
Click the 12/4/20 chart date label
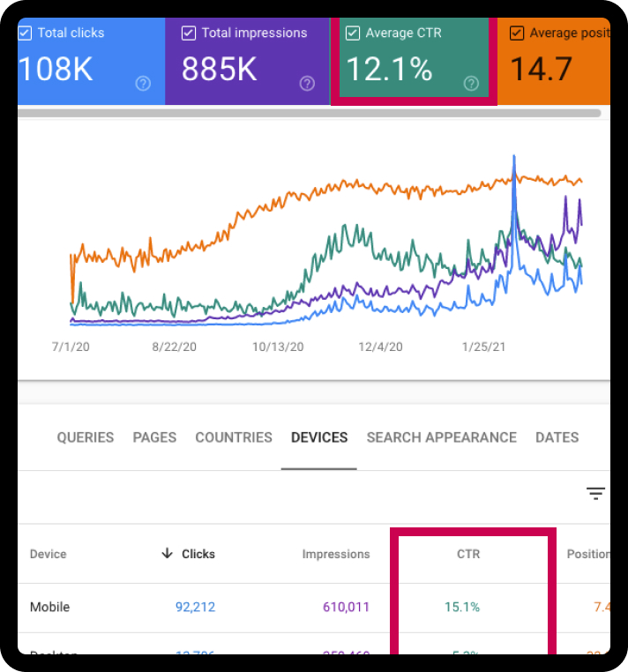[381, 347]
